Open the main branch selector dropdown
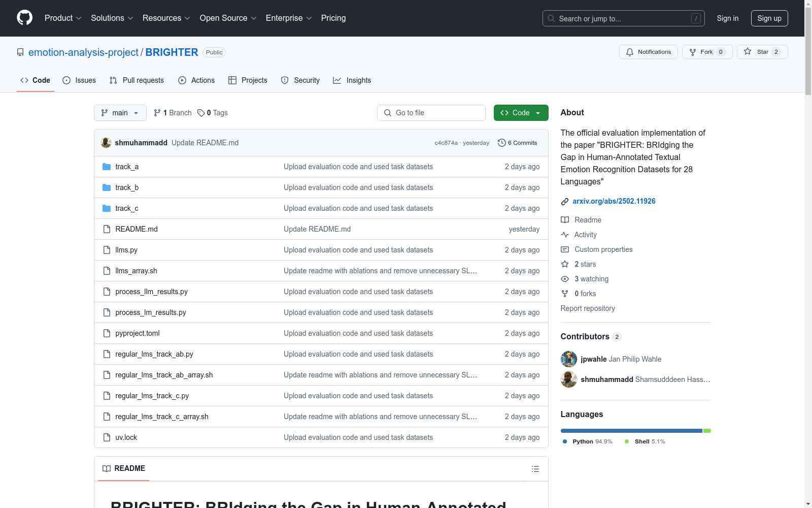Viewport: 812px width, 508px height. 120,113
